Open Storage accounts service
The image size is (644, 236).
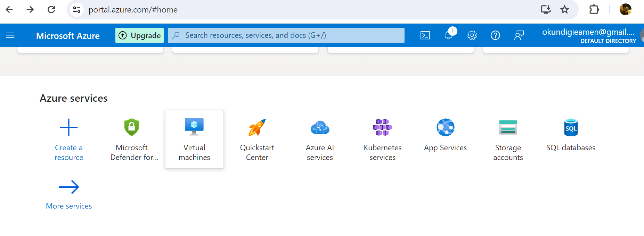click(508, 139)
